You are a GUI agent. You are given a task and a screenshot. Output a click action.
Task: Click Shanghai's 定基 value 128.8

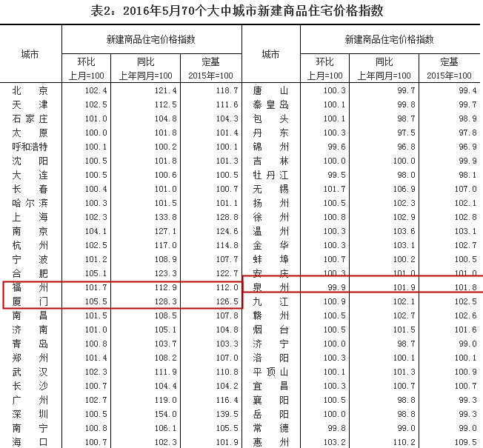[x=227, y=218]
